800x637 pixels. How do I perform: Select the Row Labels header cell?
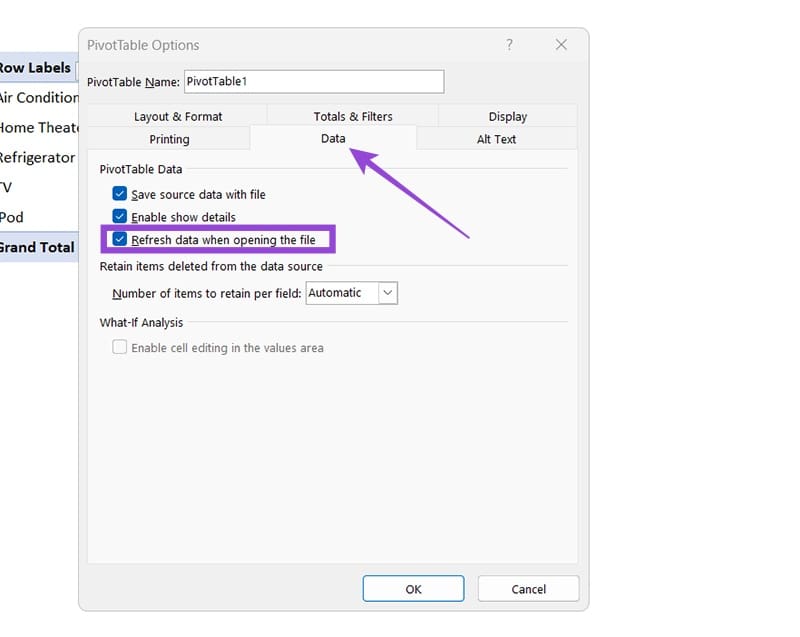coord(36,68)
